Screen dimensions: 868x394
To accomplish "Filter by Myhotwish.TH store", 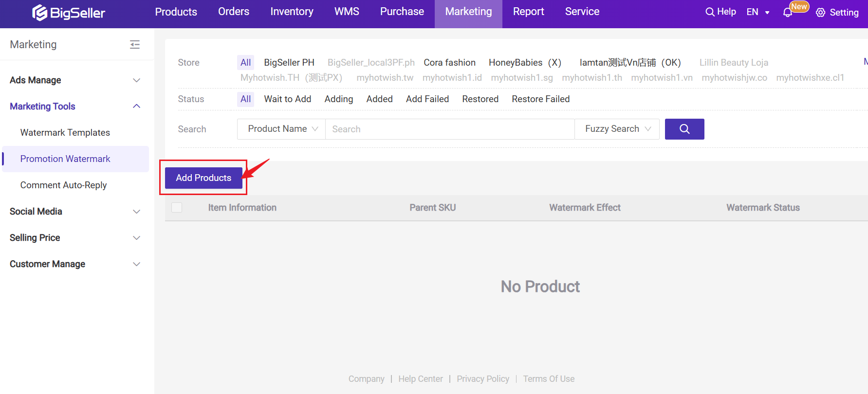I will (x=291, y=78).
